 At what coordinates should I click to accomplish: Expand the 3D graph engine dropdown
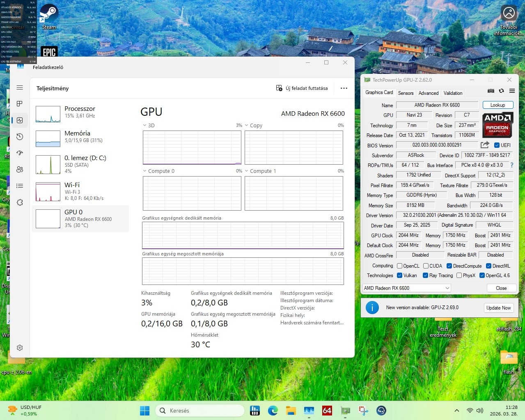click(x=144, y=125)
